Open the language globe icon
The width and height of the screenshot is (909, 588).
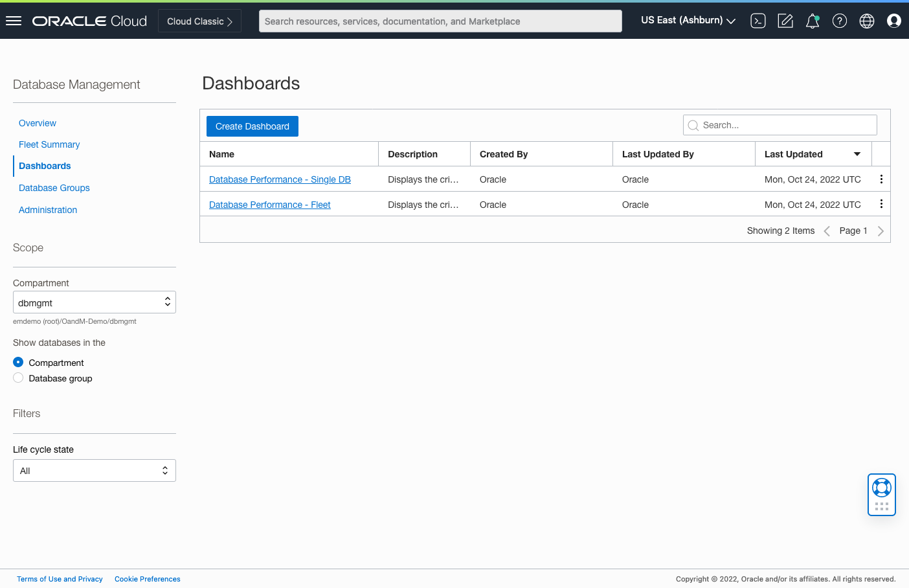[867, 21]
